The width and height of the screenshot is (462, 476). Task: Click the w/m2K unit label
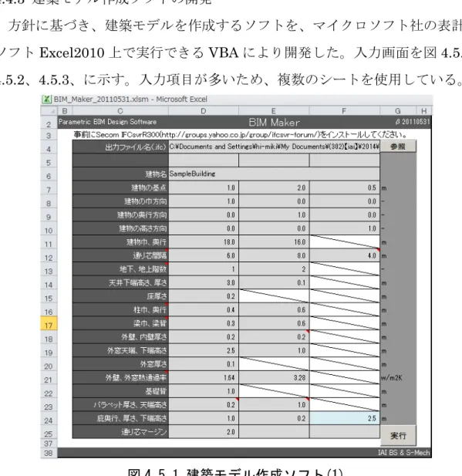(392, 378)
